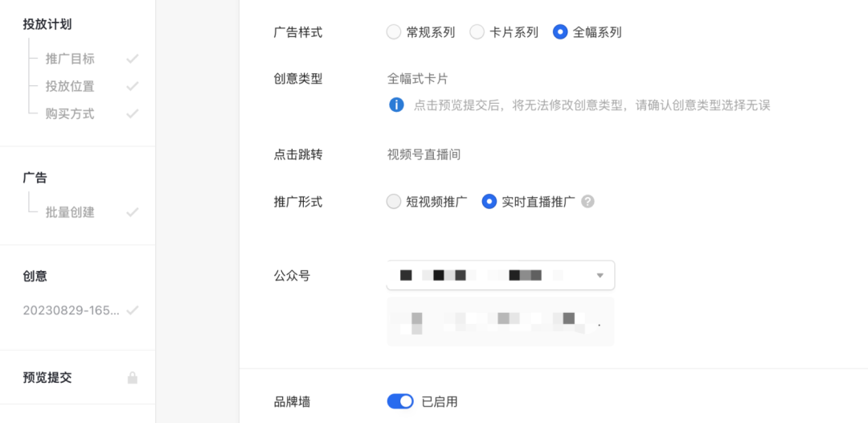
Task: Open the 预览提交 section
Action: (x=47, y=378)
